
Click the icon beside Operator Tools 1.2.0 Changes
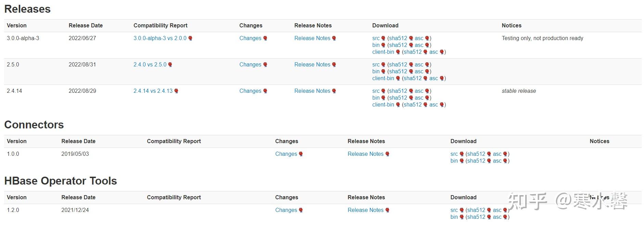click(x=301, y=210)
